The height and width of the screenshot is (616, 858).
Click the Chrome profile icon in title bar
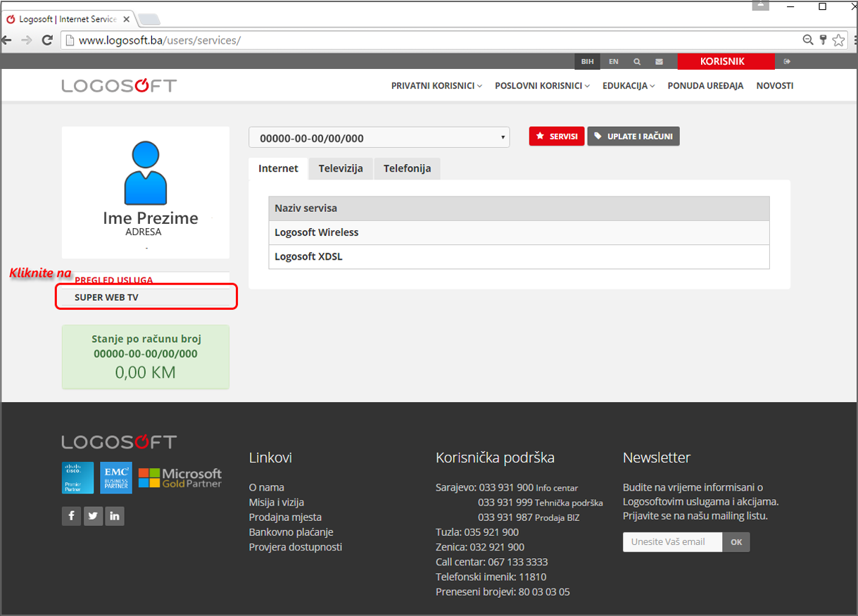click(761, 6)
